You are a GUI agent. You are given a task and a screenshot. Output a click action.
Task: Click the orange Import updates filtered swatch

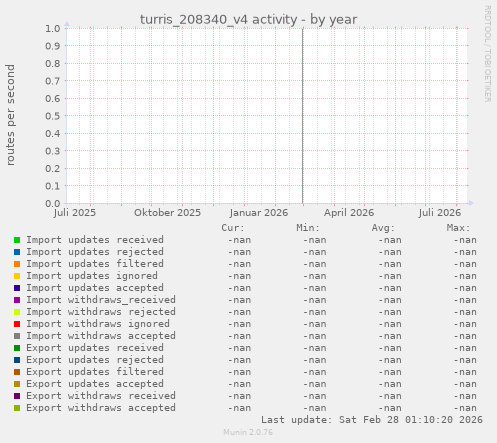(17, 264)
